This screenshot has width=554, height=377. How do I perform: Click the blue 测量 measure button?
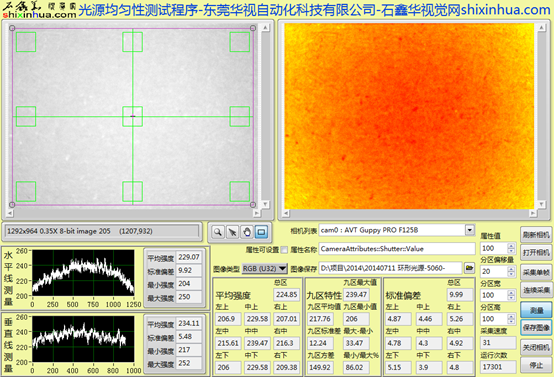point(536,310)
